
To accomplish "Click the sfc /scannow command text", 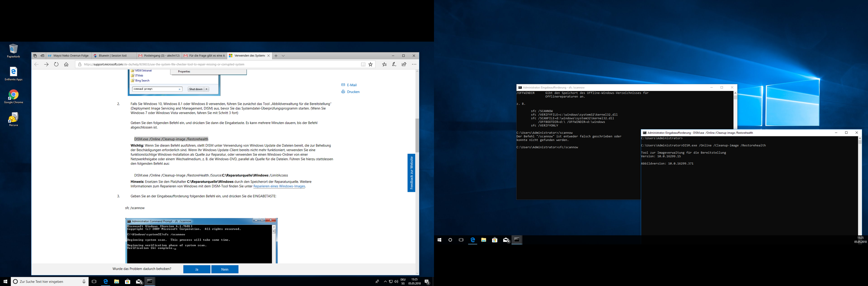I will (135, 208).
